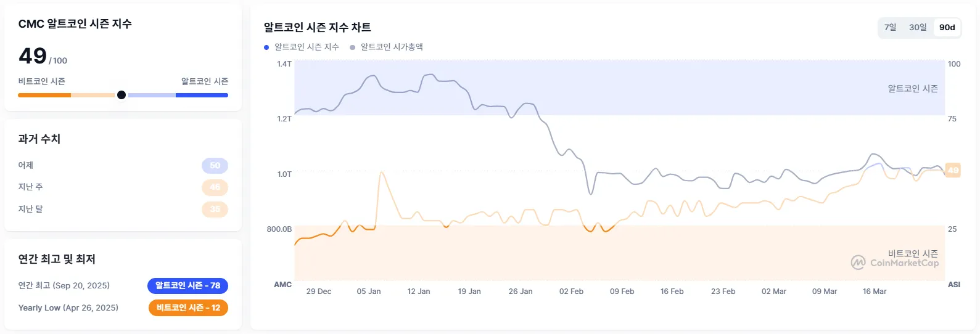
Task: Click the dark orange segment of the gauge
Action: tap(44, 95)
